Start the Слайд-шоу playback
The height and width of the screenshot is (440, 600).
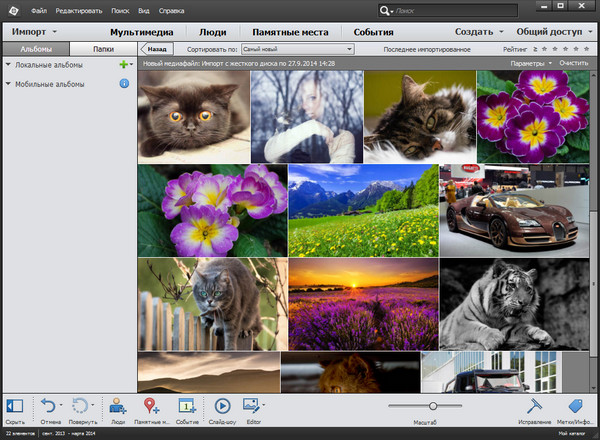point(222,406)
